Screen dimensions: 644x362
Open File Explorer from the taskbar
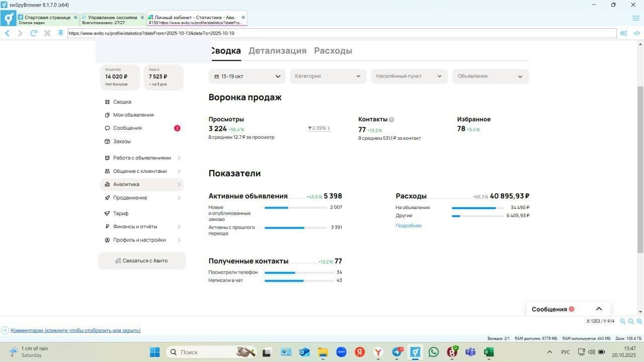tap(323, 352)
